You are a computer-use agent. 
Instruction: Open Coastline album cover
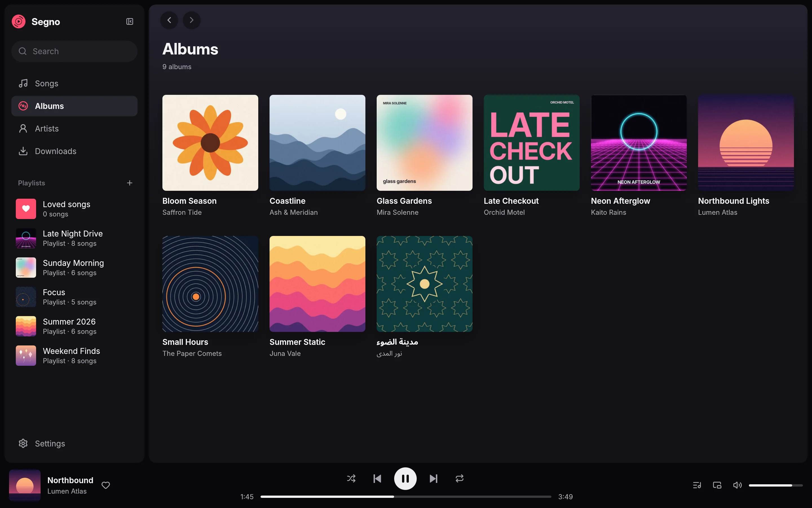(317, 143)
